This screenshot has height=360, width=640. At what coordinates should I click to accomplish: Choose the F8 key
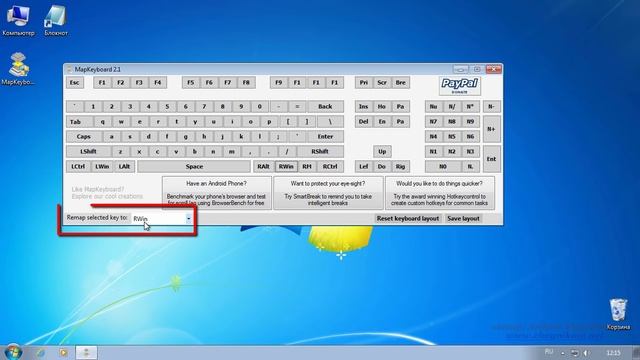[x=246, y=82]
